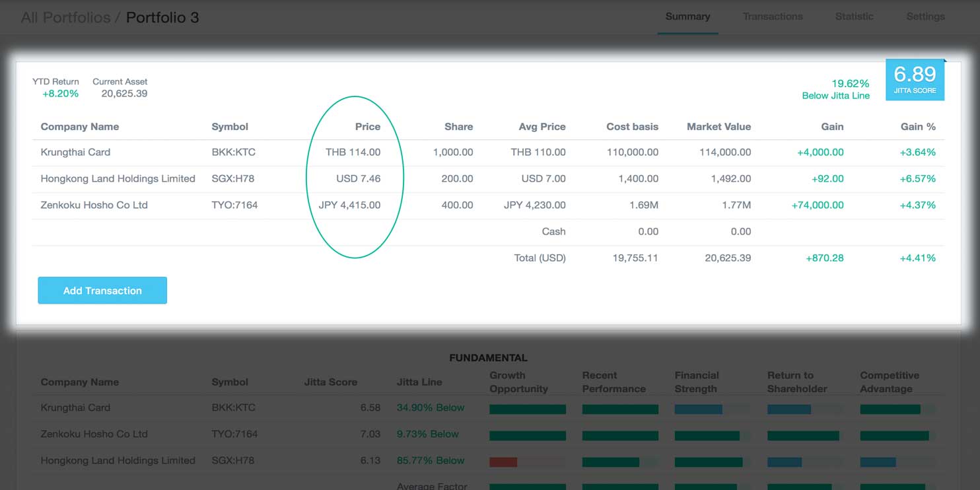Click the THB 110.00 average price cell
The height and width of the screenshot is (490, 980).
pyautogui.click(x=538, y=153)
